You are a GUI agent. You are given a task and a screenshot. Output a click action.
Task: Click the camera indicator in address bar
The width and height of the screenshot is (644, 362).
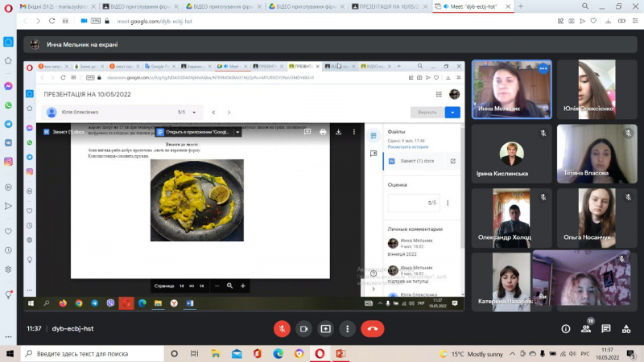coord(84,21)
